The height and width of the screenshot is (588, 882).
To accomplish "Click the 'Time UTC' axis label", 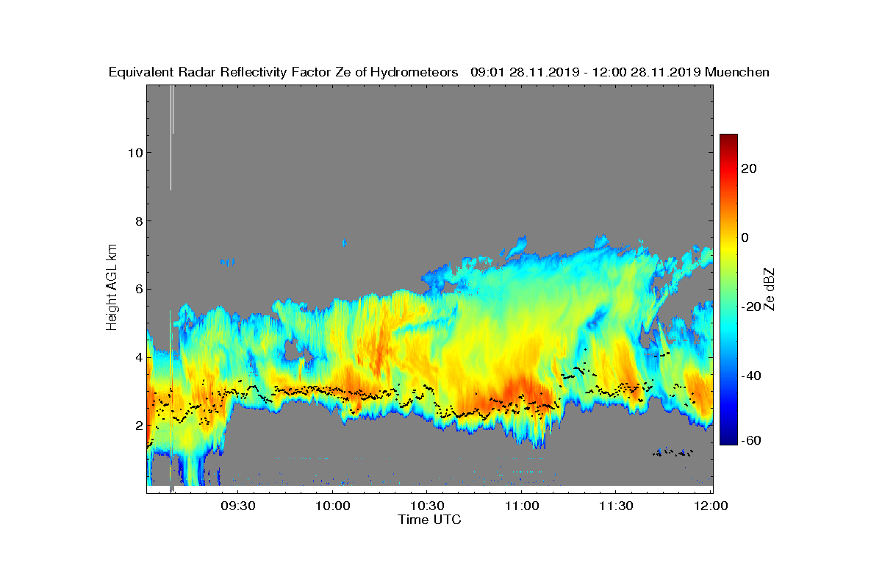I will point(430,520).
